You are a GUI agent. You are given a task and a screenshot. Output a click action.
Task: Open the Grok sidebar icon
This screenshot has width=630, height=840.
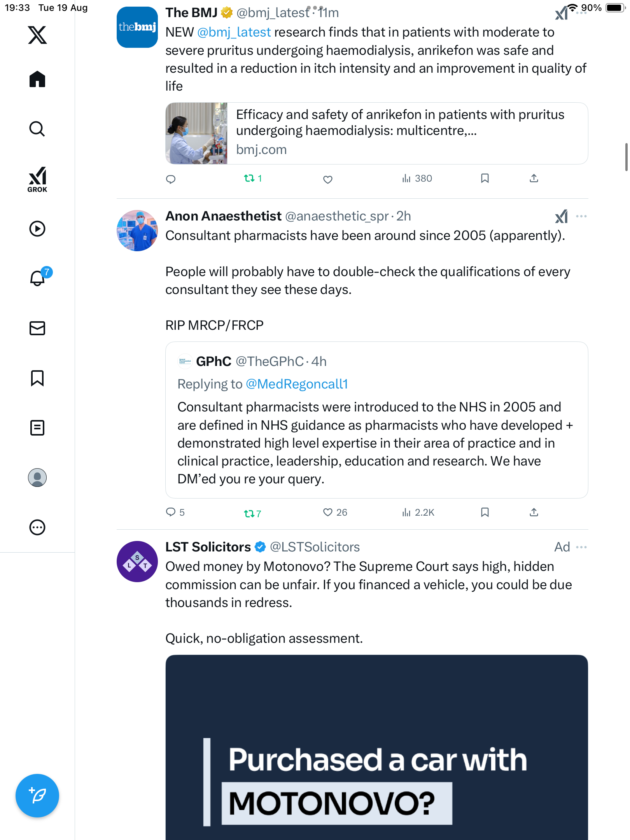tap(37, 180)
